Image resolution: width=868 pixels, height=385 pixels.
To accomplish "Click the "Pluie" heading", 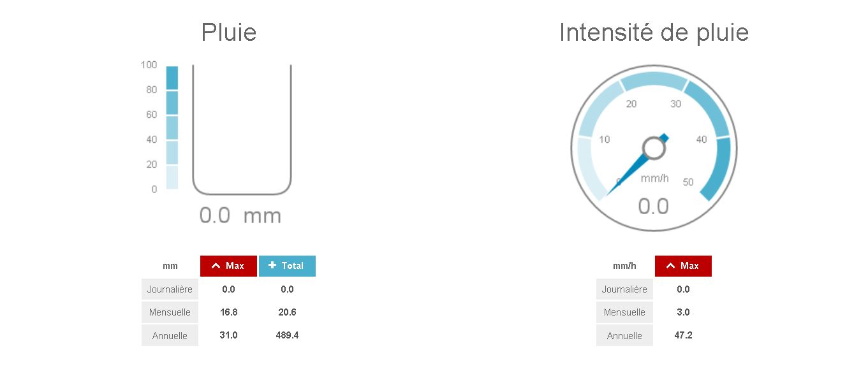I will click(229, 33).
